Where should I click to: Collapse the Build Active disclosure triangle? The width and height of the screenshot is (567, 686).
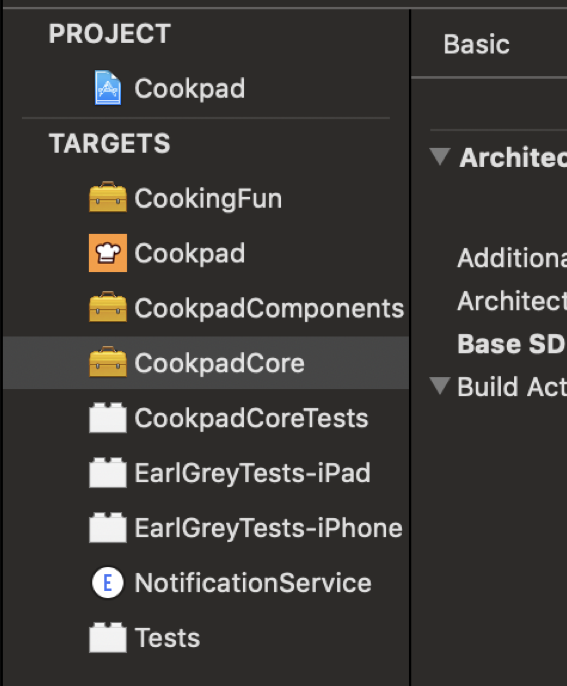click(x=440, y=386)
